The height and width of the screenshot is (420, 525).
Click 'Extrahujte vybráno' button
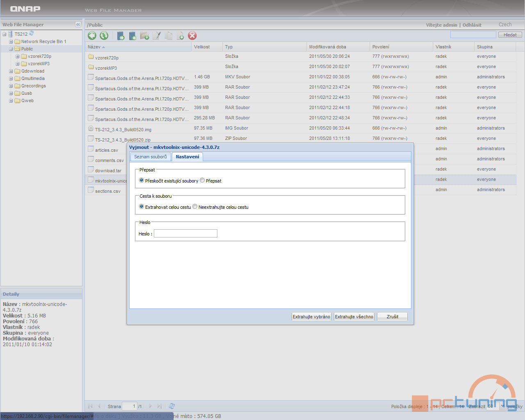click(311, 317)
